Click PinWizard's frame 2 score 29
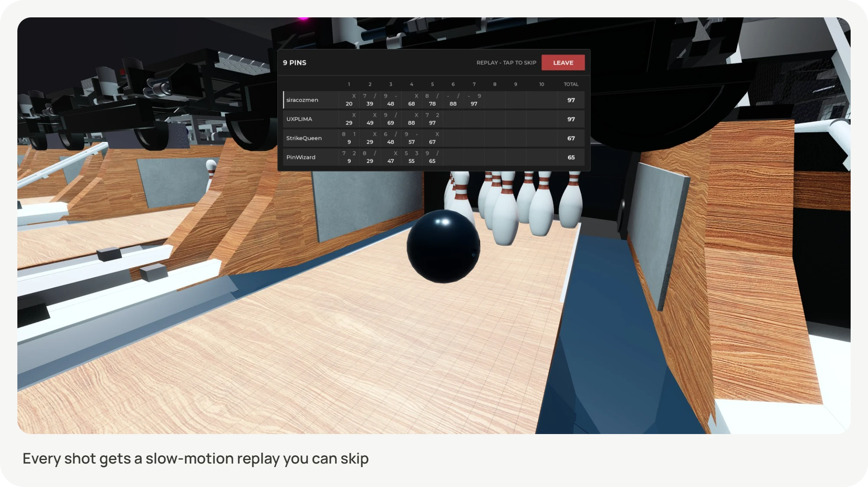Screen dimensions: 868x487 [370, 161]
